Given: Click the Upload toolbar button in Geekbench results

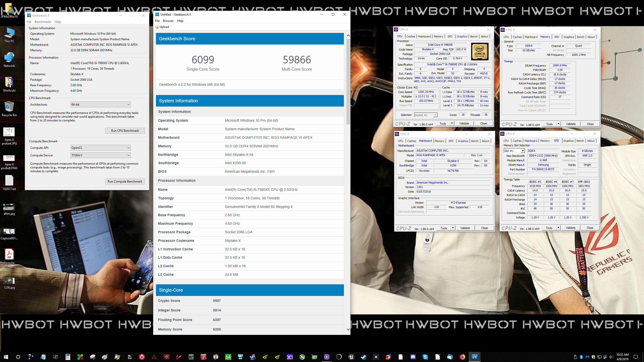Looking at the screenshot, I should click(x=162, y=27).
